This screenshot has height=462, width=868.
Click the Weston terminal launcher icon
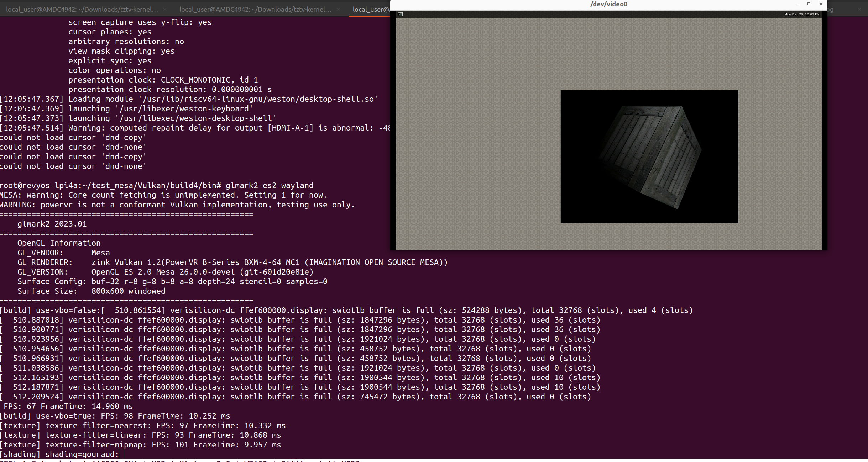coord(400,14)
